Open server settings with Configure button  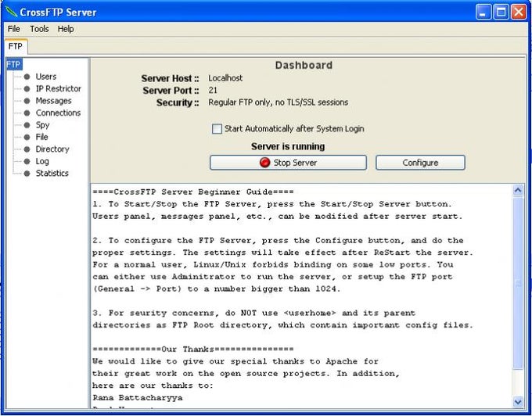(420, 163)
